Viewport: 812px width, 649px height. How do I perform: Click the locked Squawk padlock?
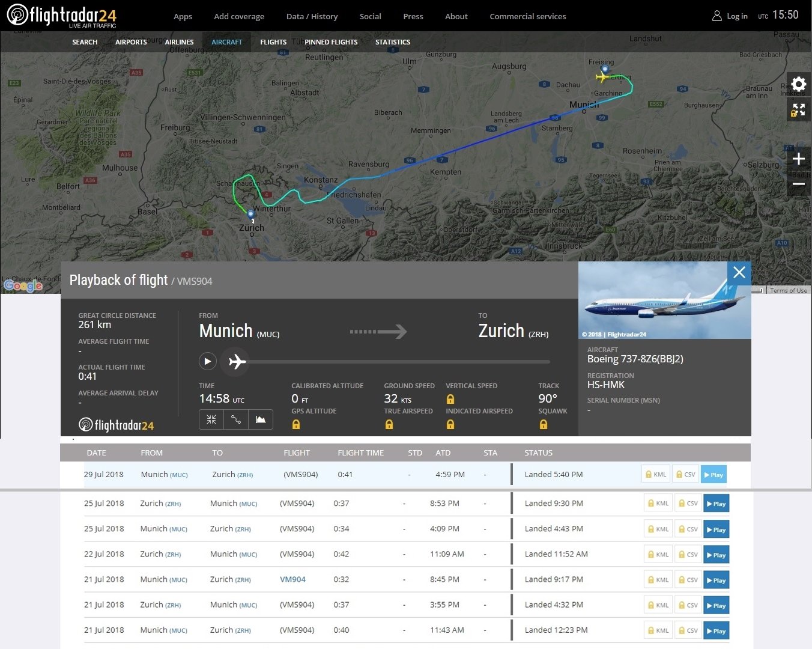point(544,424)
